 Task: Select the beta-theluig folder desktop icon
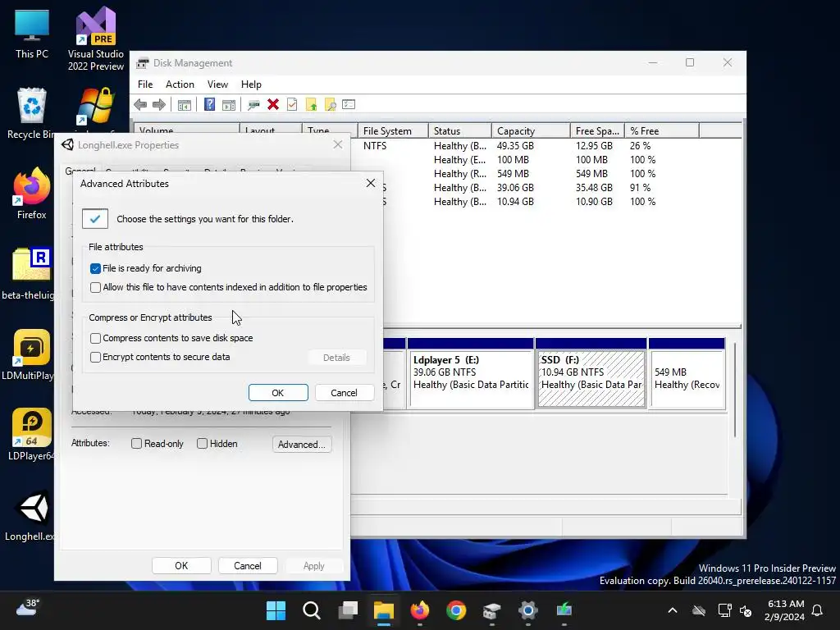coord(30,274)
